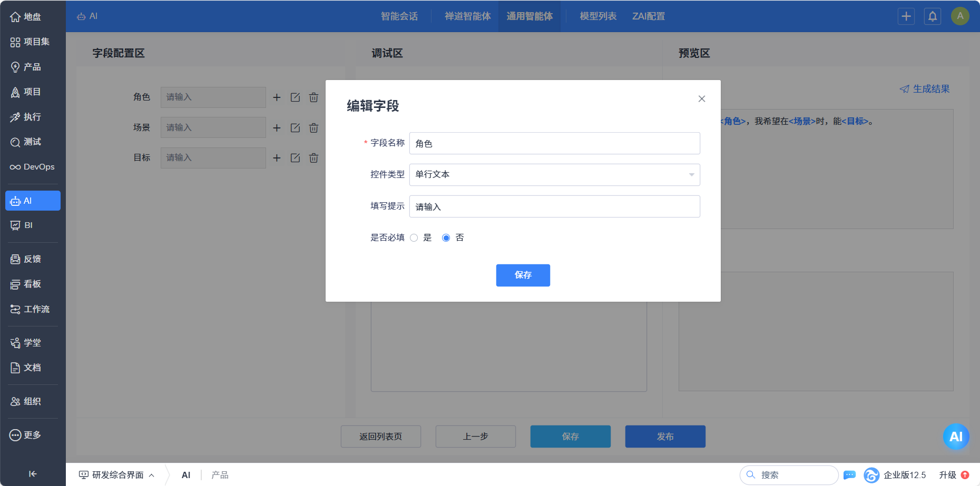Save the field in the dialog
Screen dimensions: 980x486
(523, 275)
